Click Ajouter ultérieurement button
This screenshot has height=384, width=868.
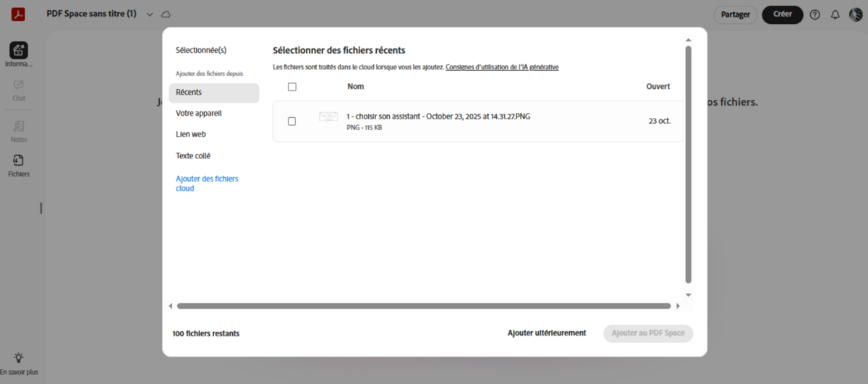[x=547, y=333]
